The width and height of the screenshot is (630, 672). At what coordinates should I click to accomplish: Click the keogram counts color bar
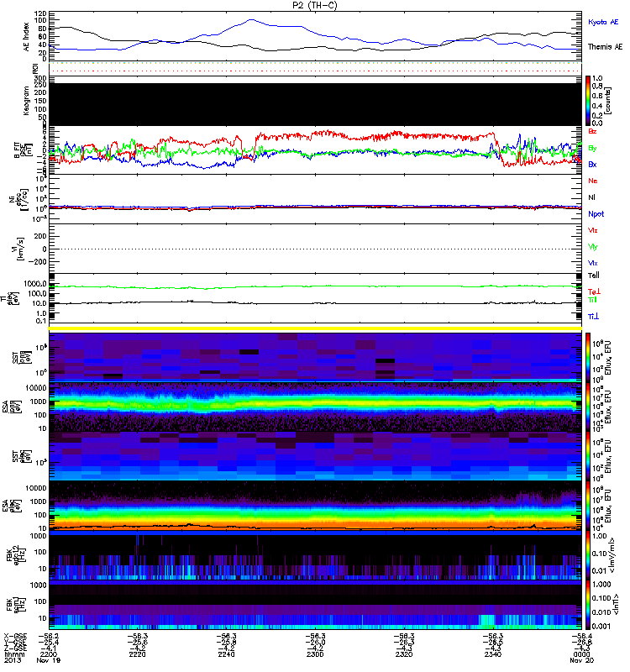coord(589,100)
